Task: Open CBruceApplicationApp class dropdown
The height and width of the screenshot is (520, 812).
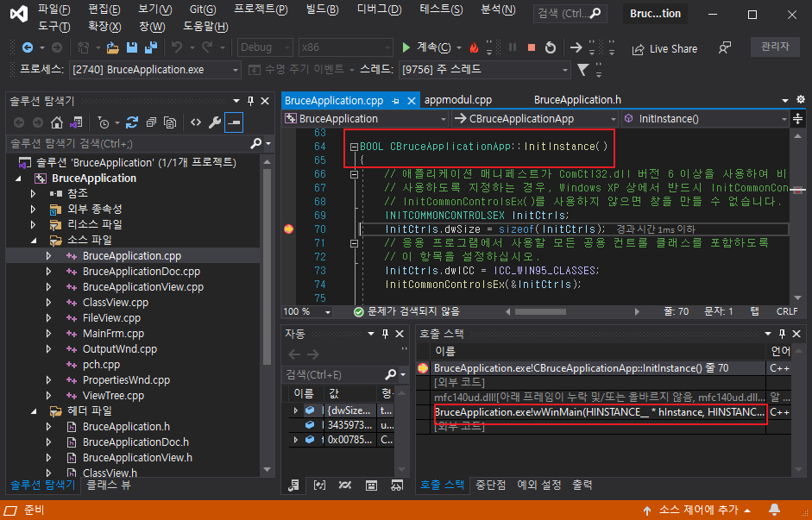Action: [x=535, y=118]
